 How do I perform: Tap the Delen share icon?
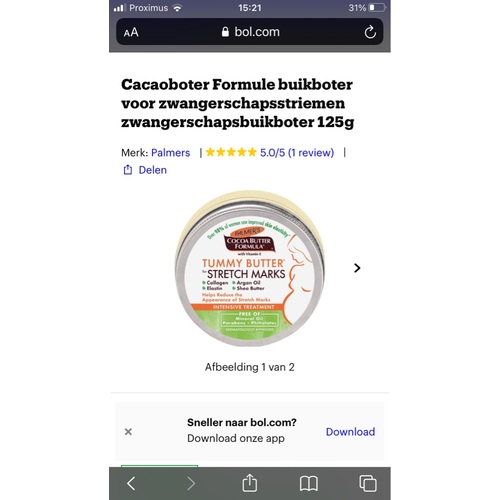click(128, 170)
